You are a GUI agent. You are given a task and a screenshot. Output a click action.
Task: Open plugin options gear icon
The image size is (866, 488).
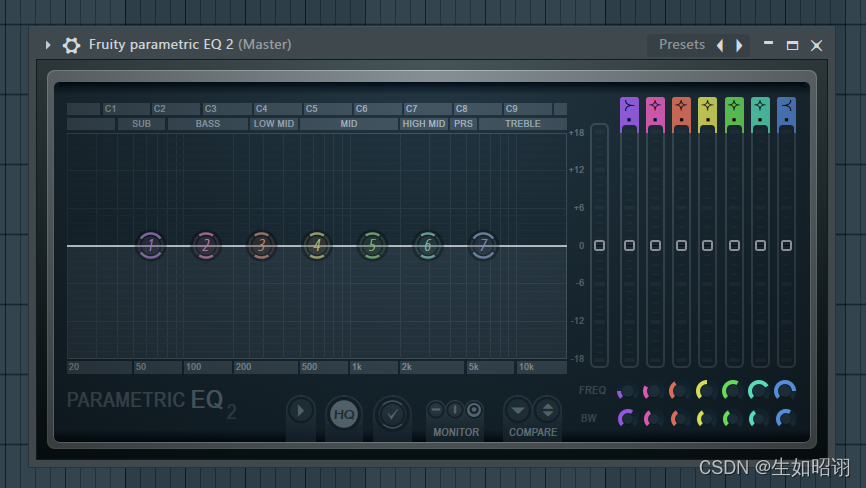[71, 45]
